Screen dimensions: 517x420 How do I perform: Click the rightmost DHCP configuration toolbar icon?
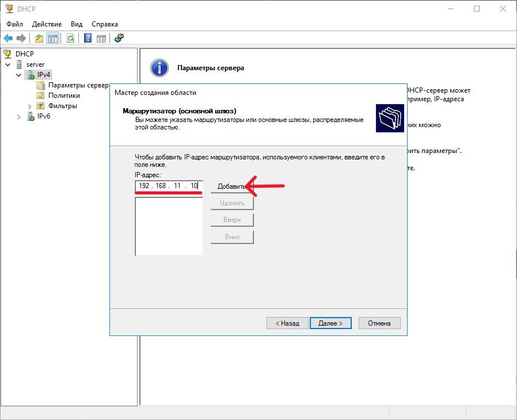coord(119,38)
